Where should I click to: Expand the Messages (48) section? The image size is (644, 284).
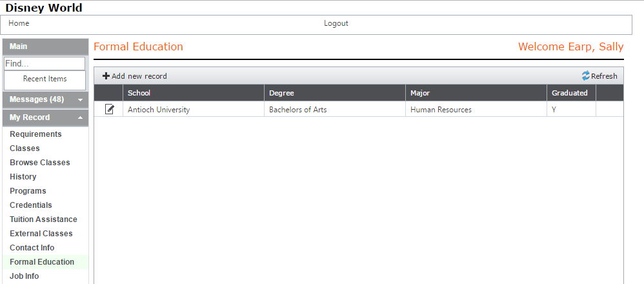click(x=79, y=100)
